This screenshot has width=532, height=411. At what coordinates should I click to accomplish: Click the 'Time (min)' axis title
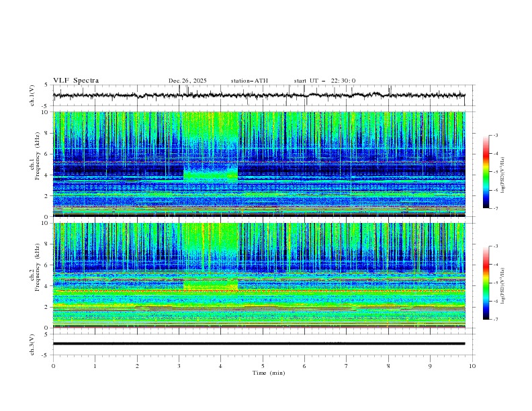coord(269,373)
